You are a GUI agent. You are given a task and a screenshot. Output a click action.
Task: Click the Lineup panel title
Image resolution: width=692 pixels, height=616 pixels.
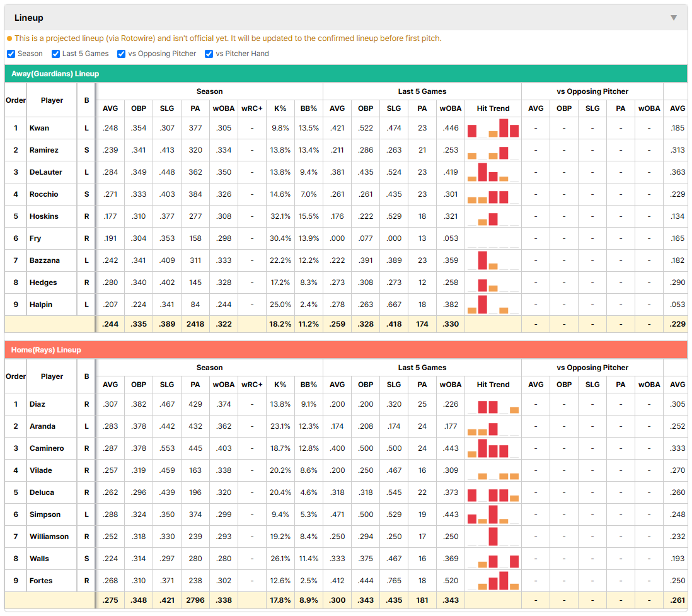(x=29, y=18)
